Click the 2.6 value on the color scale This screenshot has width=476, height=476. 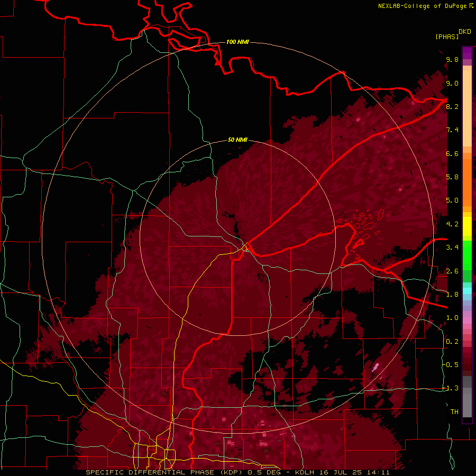pyautogui.click(x=452, y=271)
